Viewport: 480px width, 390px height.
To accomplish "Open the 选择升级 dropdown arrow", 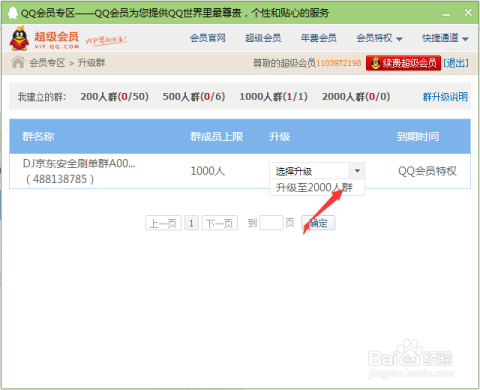I will click(357, 171).
